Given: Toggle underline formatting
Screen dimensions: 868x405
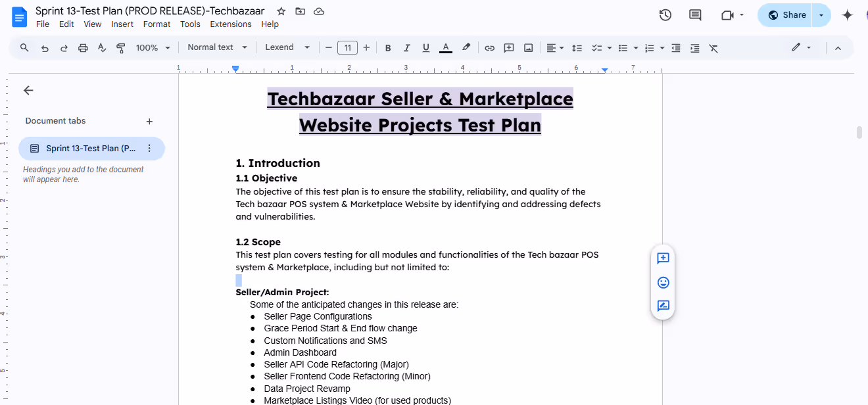Looking at the screenshot, I should (x=426, y=47).
